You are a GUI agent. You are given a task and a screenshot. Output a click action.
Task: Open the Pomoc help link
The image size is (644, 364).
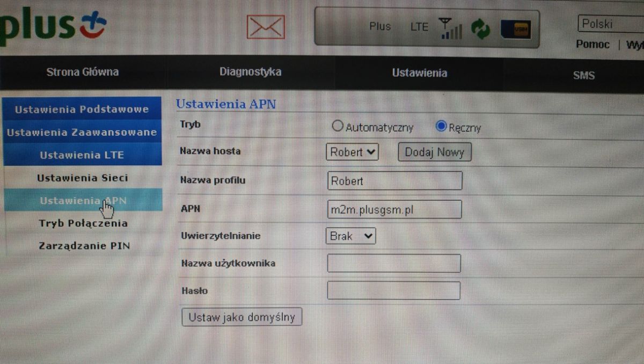(x=592, y=45)
